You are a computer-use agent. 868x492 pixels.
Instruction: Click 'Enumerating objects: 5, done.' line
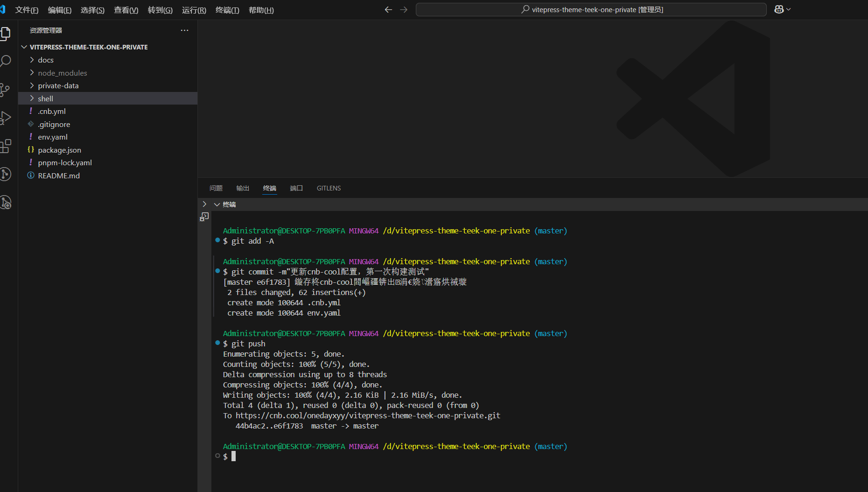coord(284,354)
